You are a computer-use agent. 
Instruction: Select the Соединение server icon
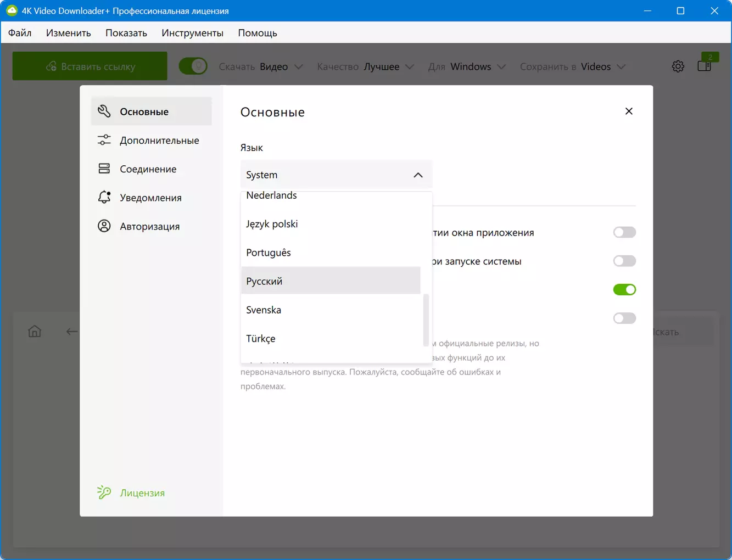coord(104,169)
